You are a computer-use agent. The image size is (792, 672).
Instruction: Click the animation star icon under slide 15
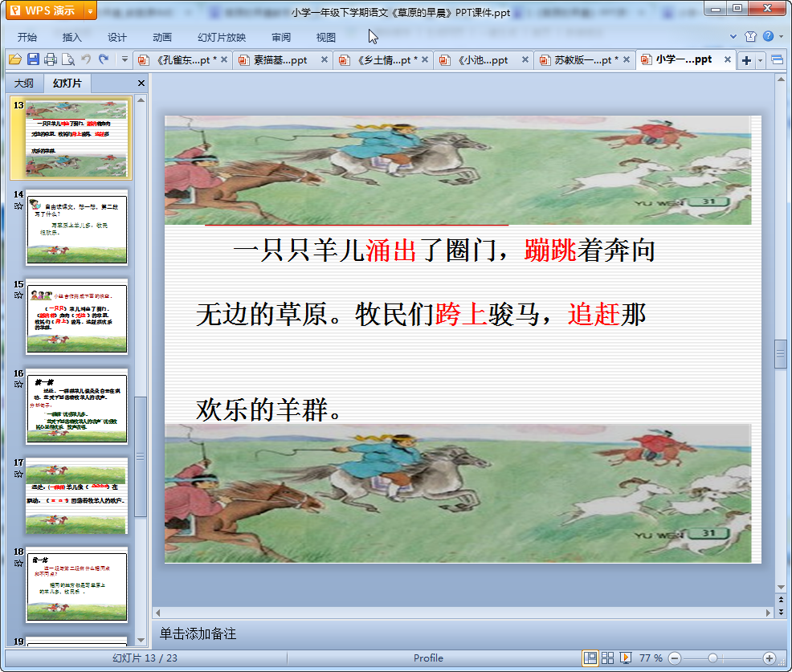(18, 295)
